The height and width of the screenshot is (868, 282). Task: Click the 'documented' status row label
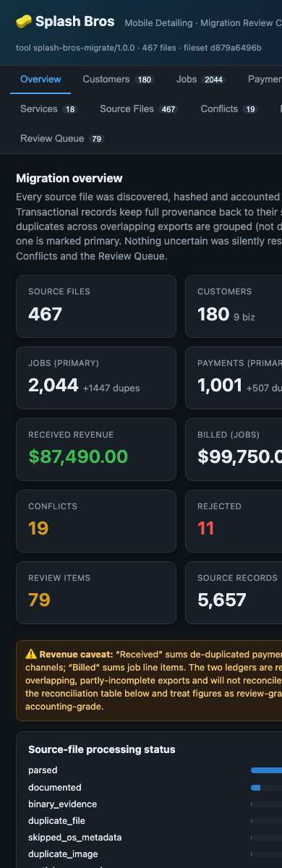pos(55,787)
